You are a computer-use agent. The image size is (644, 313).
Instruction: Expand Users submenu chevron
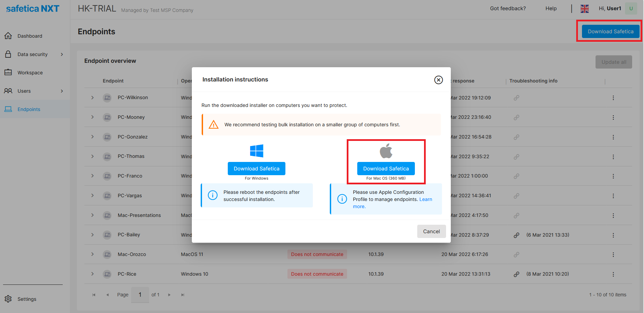[x=62, y=91]
